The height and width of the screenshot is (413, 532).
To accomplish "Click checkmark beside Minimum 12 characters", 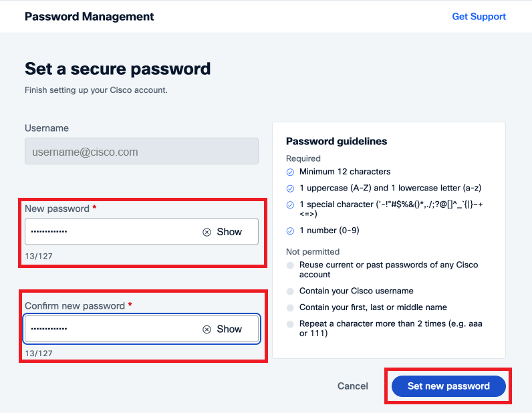I will click(290, 172).
